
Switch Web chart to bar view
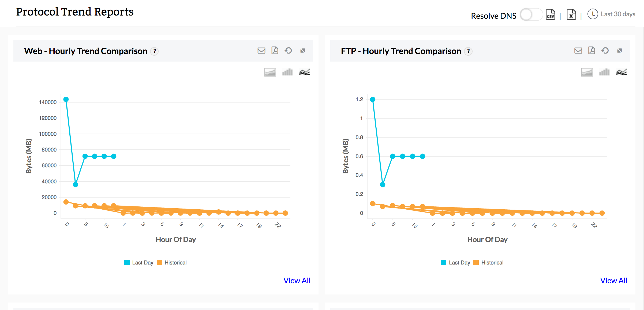[x=287, y=72]
